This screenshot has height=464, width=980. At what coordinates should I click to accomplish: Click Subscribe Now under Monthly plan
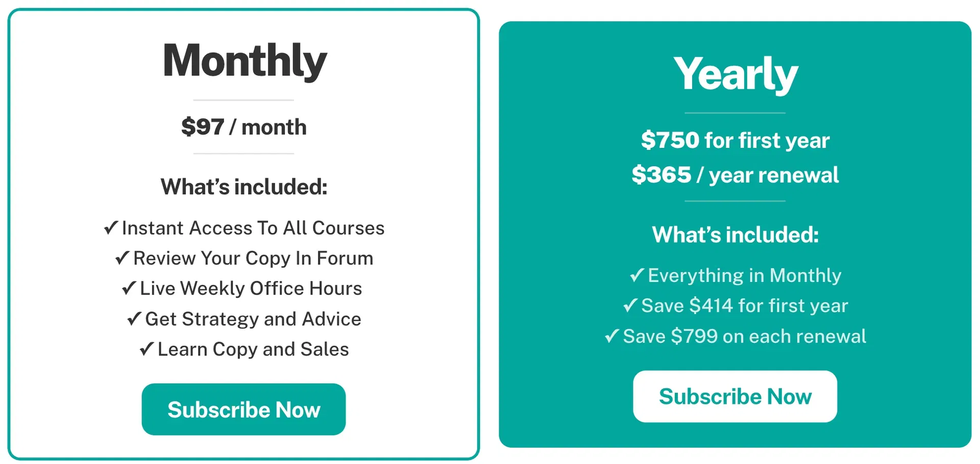(243, 409)
